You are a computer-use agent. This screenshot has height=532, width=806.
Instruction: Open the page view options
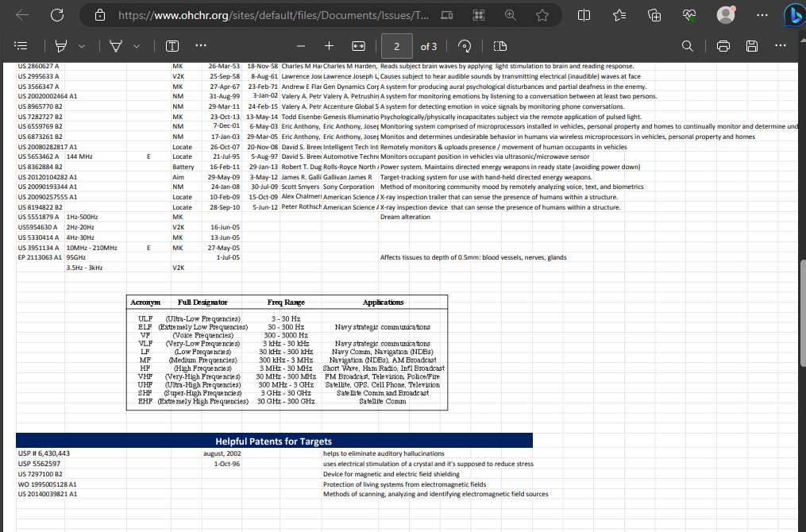point(500,46)
